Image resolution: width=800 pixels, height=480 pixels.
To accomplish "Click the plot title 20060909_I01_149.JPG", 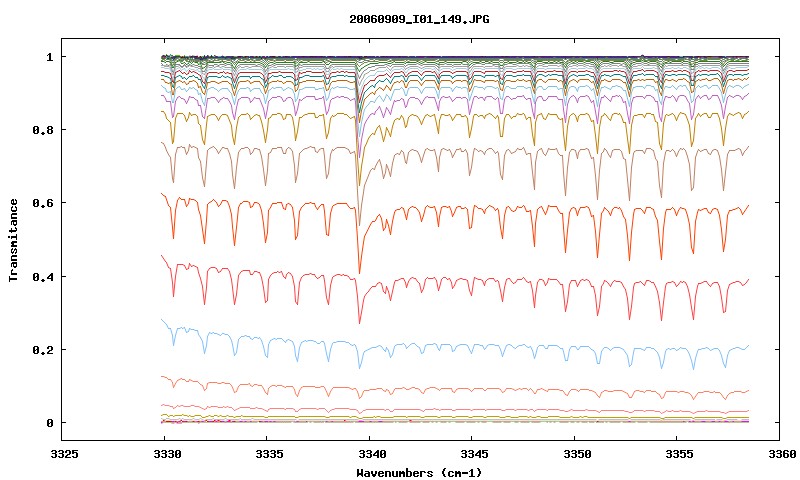I will (x=419, y=20).
